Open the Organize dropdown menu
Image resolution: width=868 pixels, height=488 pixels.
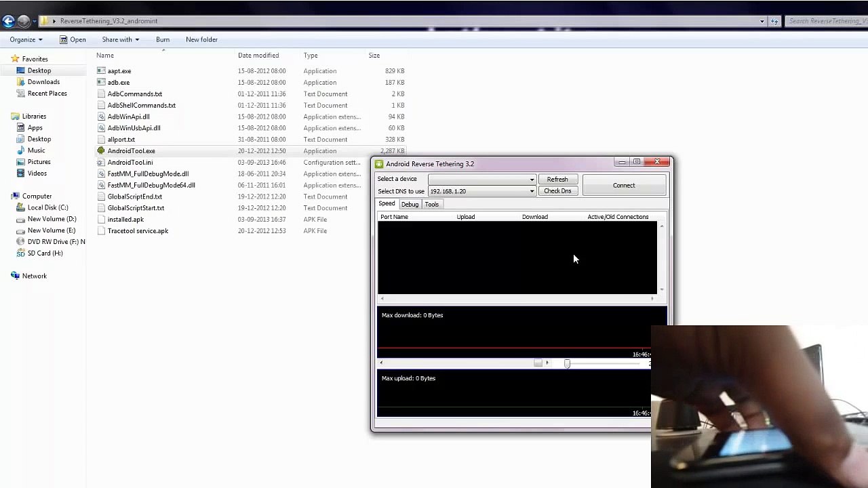pyautogui.click(x=26, y=39)
